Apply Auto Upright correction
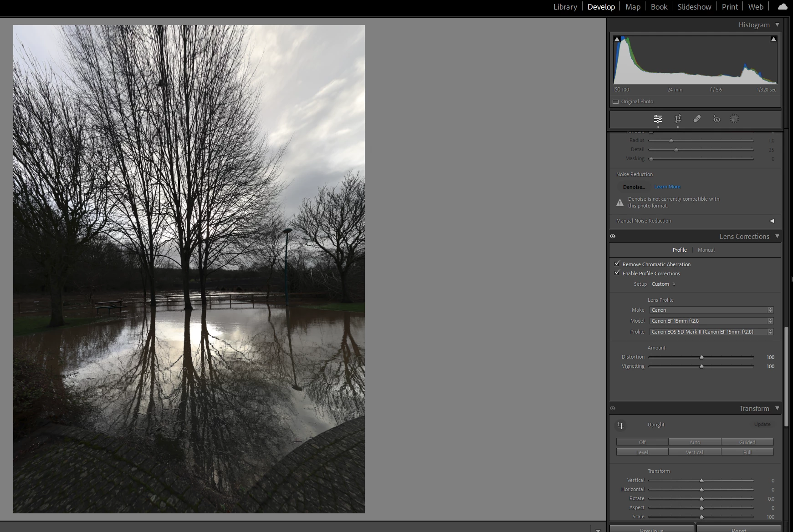This screenshot has width=793, height=532. pyautogui.click(x=695, y=442)
